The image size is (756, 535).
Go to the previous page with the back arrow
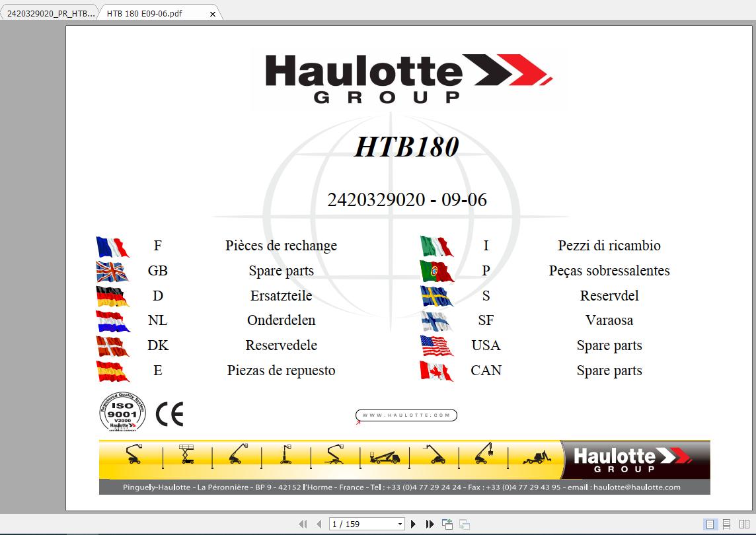click(319, 523)
